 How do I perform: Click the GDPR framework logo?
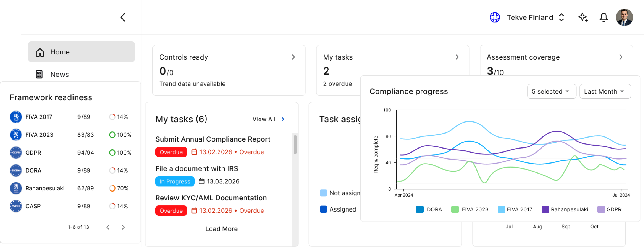(16, 152)
